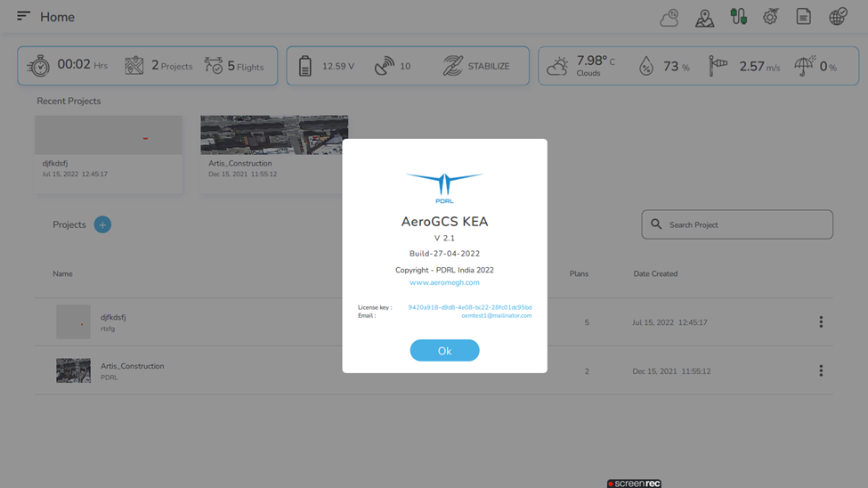Open the drone settings gear icon
The height and width of the screenshot is (488, 868).
click(771, 17)
